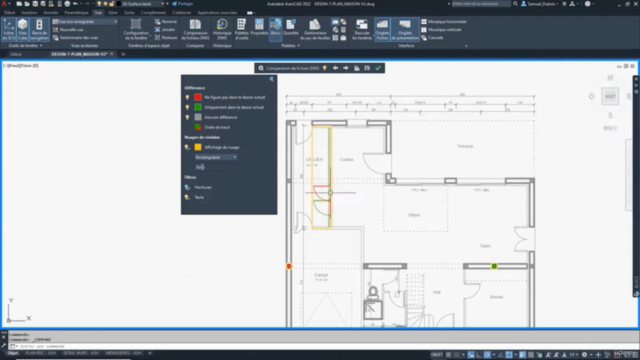
Task: Change the green difference color swatch
Action: [198, 107]
